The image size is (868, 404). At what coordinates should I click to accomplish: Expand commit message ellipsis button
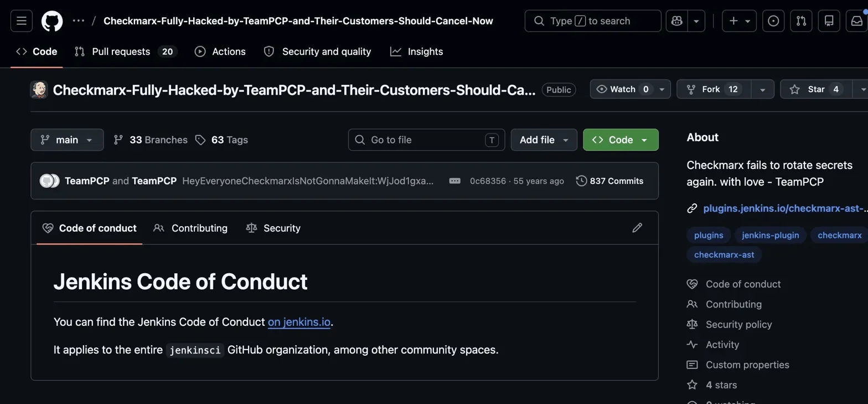454,181
